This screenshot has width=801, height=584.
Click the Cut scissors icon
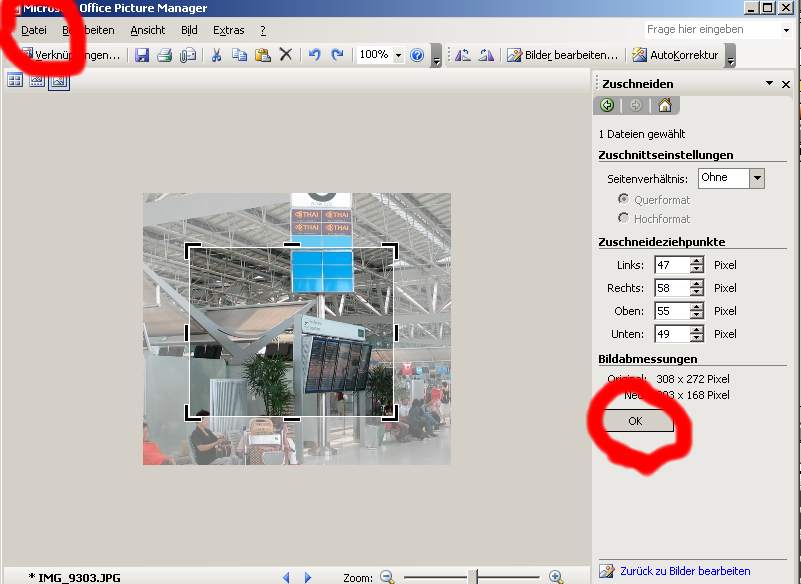point(217,55)
